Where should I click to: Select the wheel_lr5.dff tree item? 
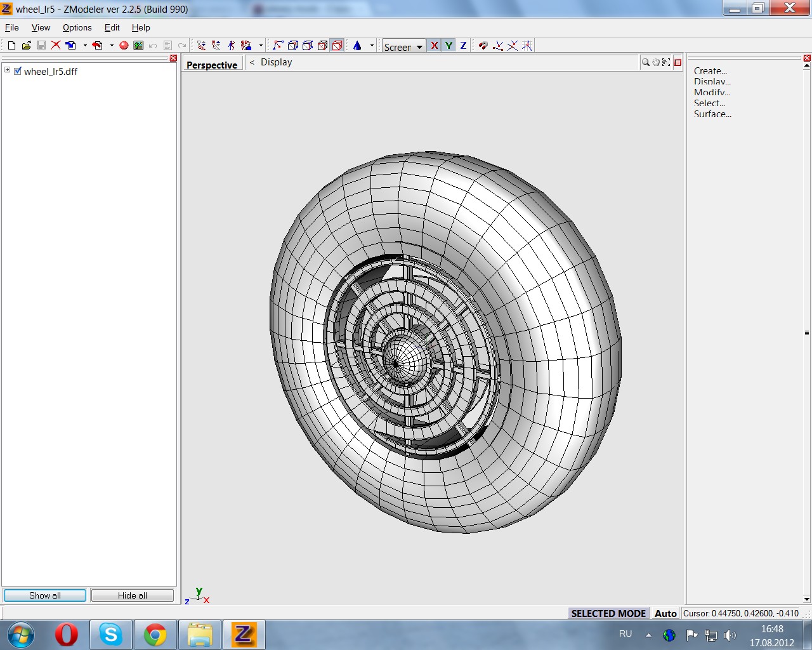[51, 71]
